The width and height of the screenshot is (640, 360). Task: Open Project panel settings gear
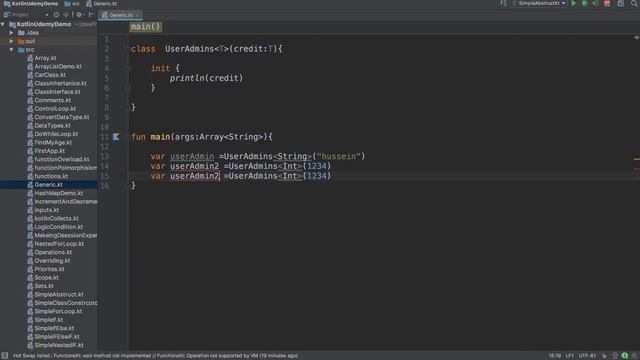(79, 15)
